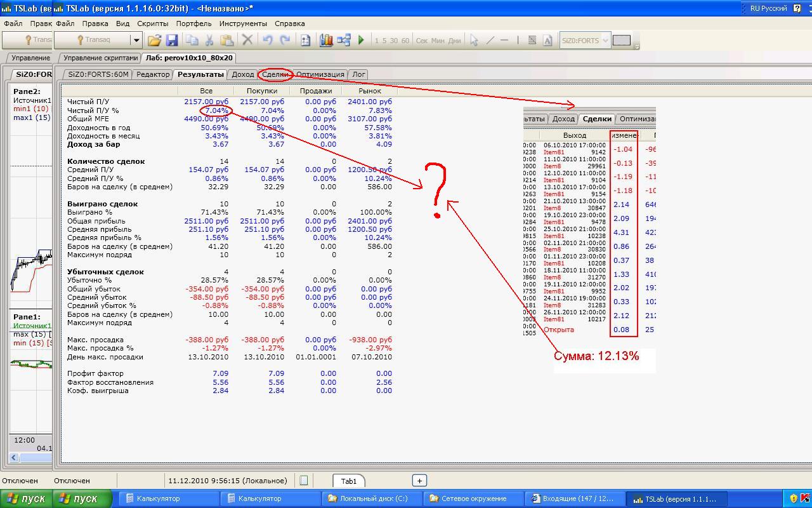Toggle the Дни timeframe button
812x508 pixels.
pyautogui.click(x=455, y=41)
